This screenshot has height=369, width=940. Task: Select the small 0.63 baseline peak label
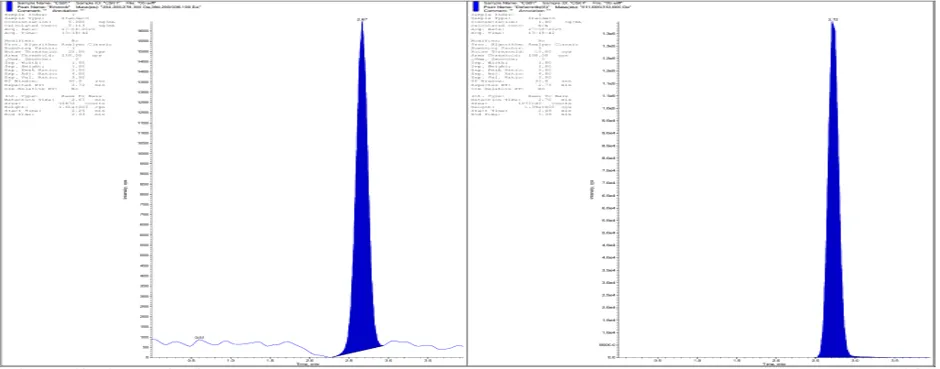200,338
